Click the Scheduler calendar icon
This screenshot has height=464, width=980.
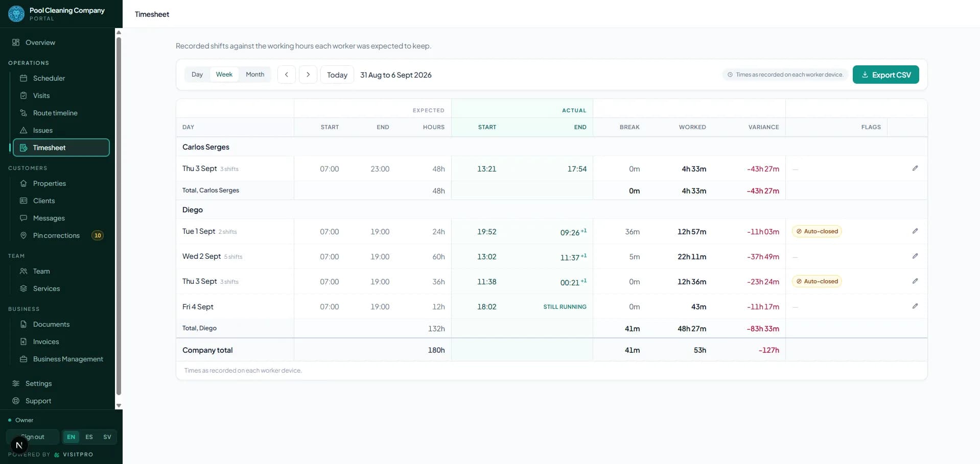click(24, 78)
